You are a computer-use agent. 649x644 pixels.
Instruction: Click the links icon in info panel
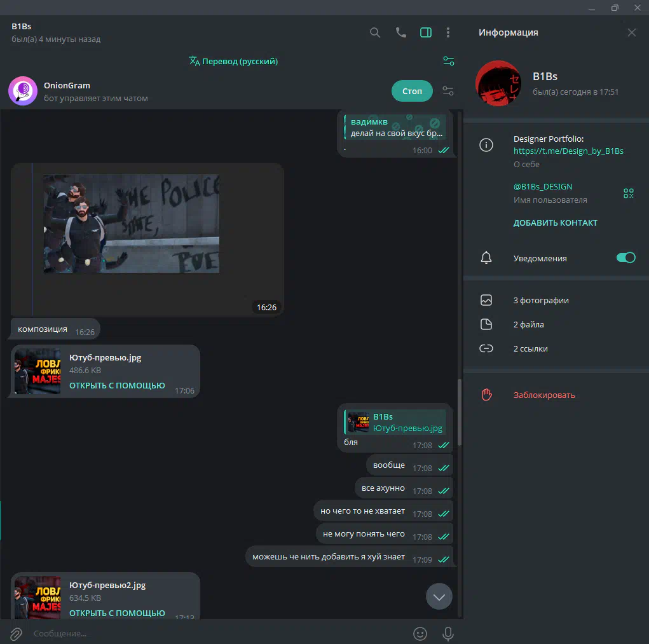486,348
